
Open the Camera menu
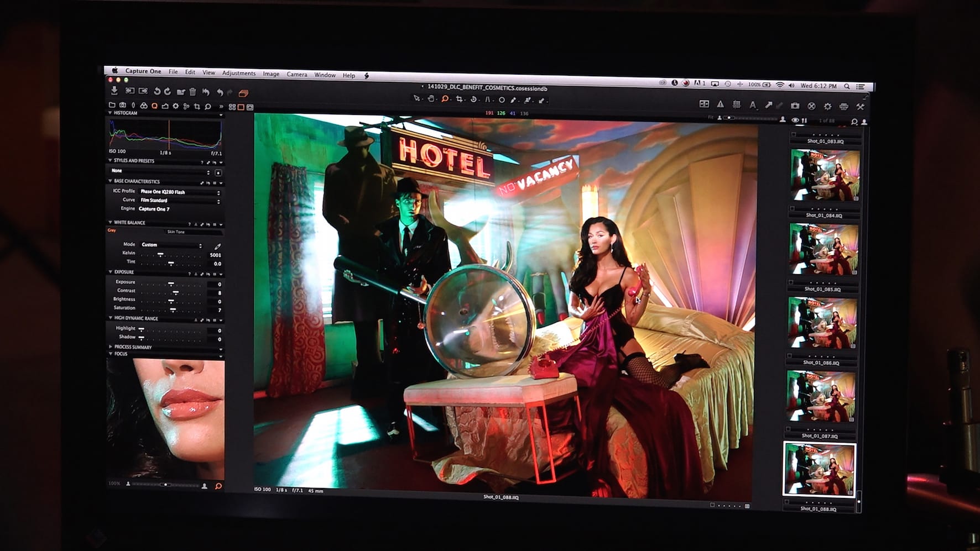296,74
